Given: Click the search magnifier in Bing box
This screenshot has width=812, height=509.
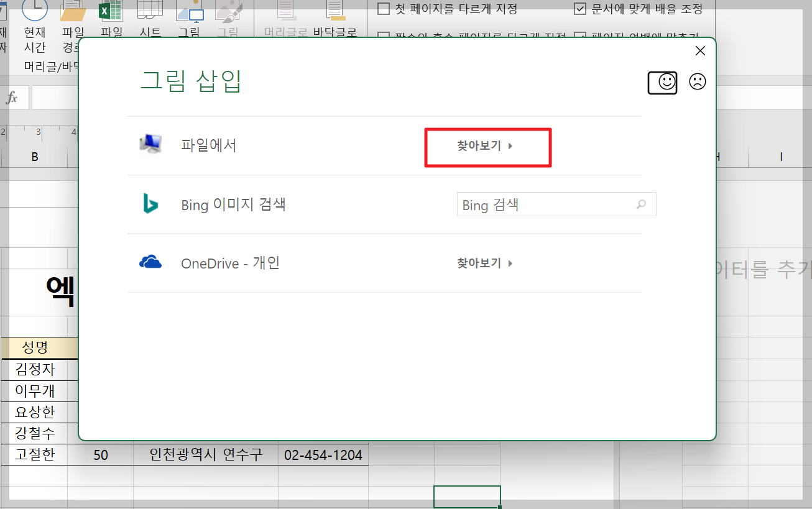Looking at the screenshot, I should coord(641,204).
